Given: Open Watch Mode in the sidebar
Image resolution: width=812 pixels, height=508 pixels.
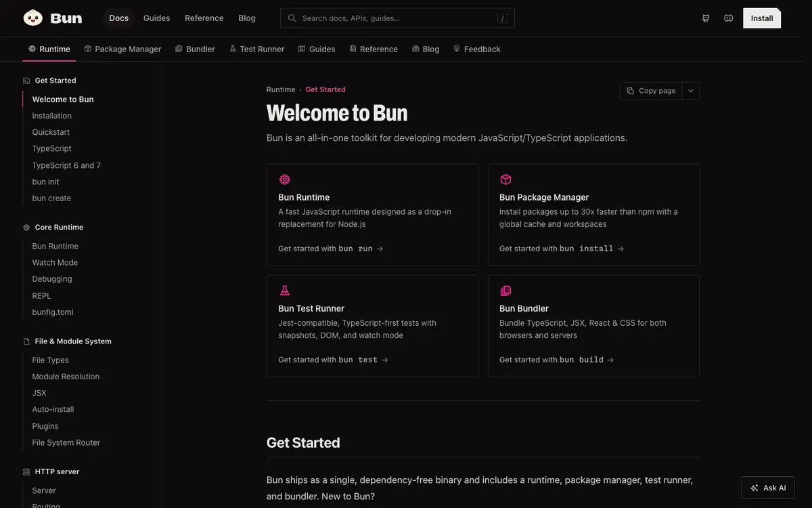Looking at the screenshot, I should pos(55,263).
